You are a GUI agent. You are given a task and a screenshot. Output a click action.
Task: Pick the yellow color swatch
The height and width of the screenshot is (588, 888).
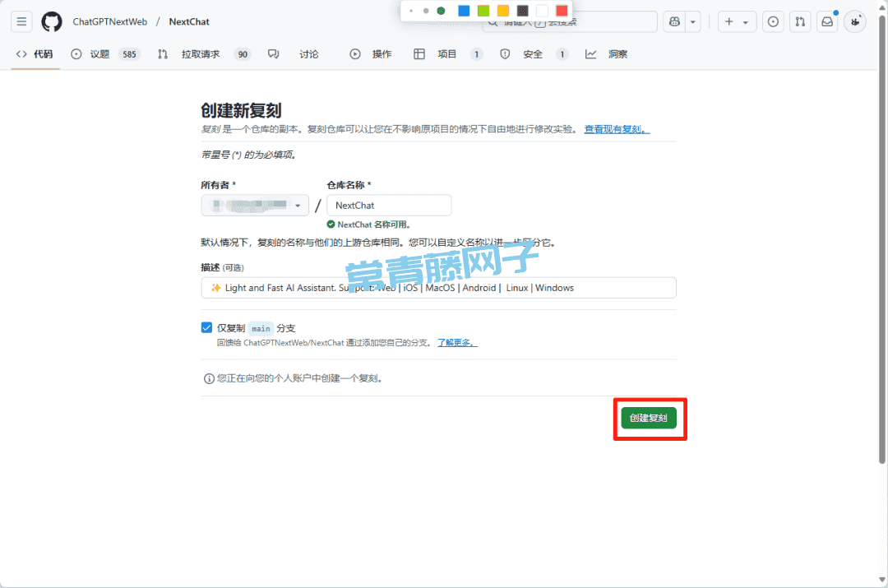tap(503, 11)
